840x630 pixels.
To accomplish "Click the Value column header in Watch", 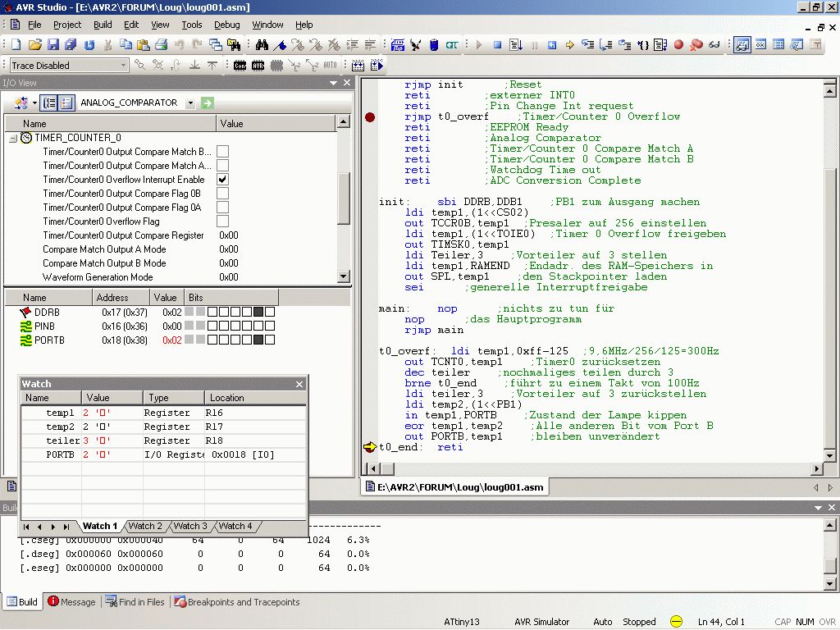I will point(98,398).
